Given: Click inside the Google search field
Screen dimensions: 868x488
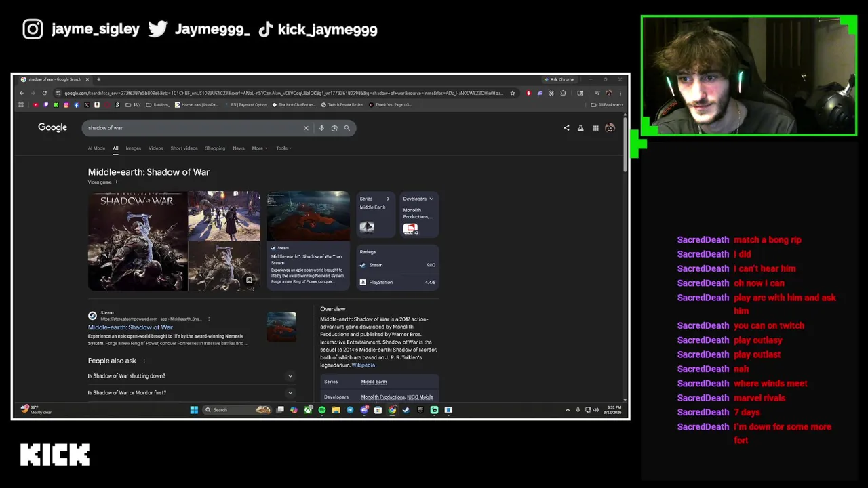Looking at the screenshot, I should coord(193,128).
